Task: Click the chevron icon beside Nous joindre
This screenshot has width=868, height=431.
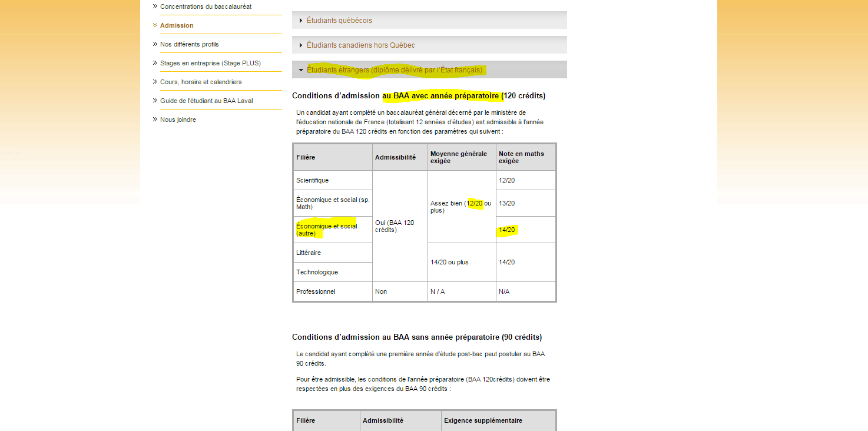Action: coord(154,120)
